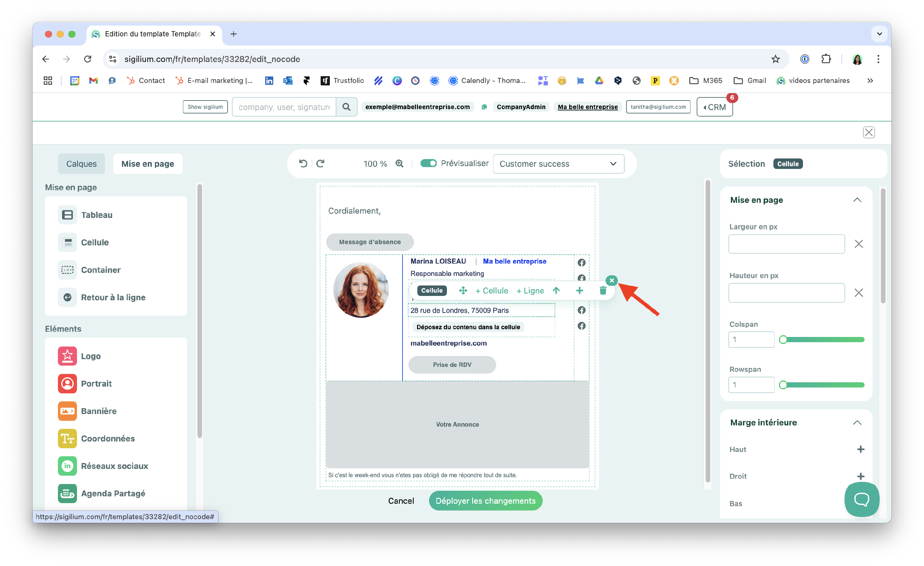This screenshot has height=566, width=924.
Task: Toggle the Prévisualiser switch
Action: tap(428, 163)
